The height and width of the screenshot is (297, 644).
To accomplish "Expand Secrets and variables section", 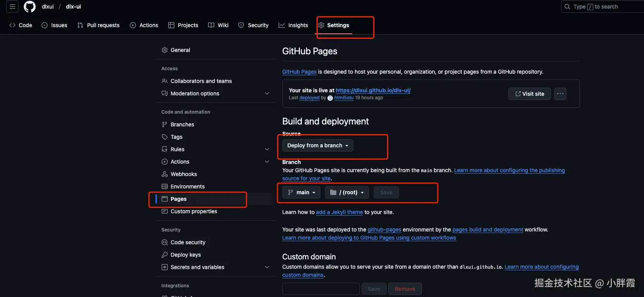I will [267, 267].
